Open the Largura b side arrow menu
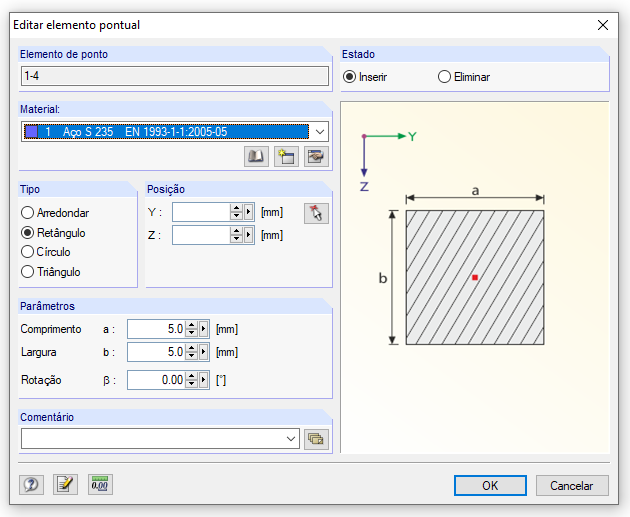 203,352
